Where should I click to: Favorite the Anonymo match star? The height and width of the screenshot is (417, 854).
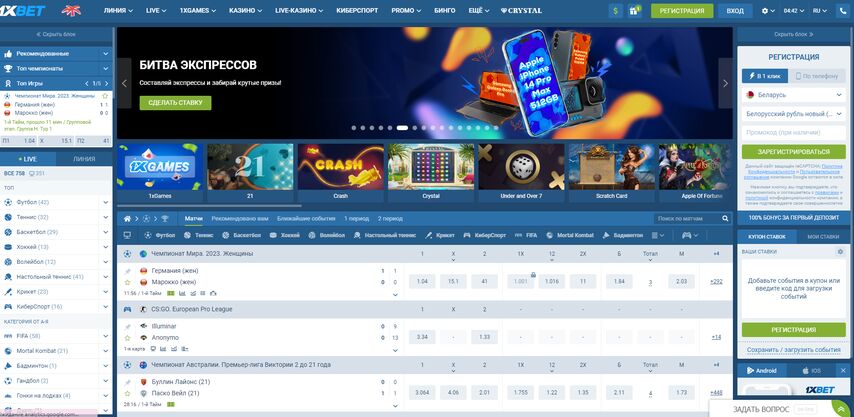(x=128, y=338)
